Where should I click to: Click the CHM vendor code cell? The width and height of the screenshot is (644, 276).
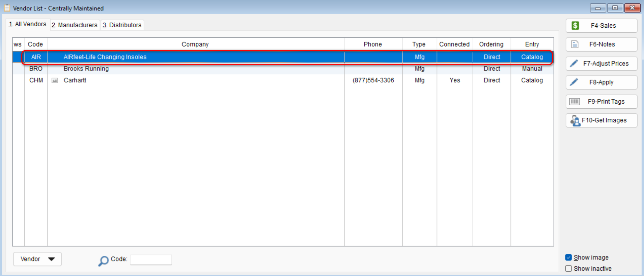coord(36,80)
